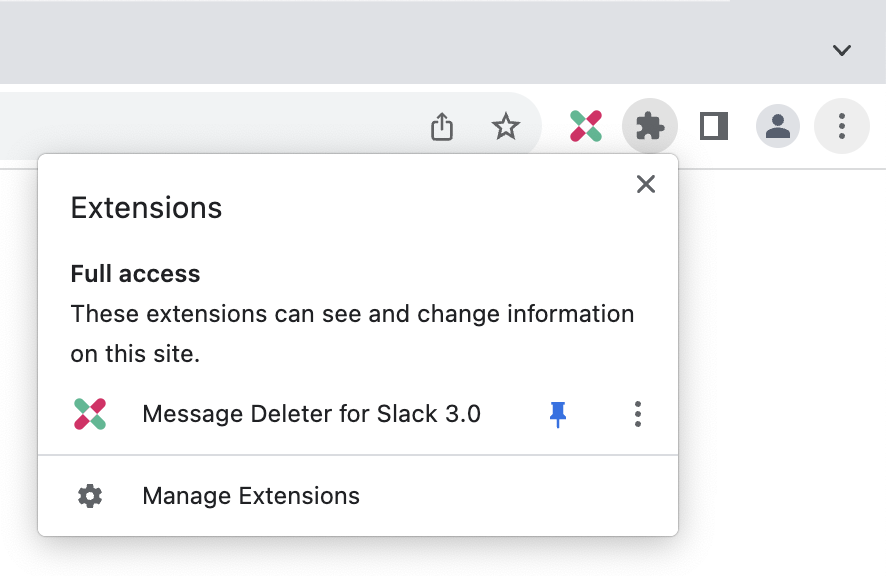Choose Manage Extensions from the popup

tap(251, 495)
